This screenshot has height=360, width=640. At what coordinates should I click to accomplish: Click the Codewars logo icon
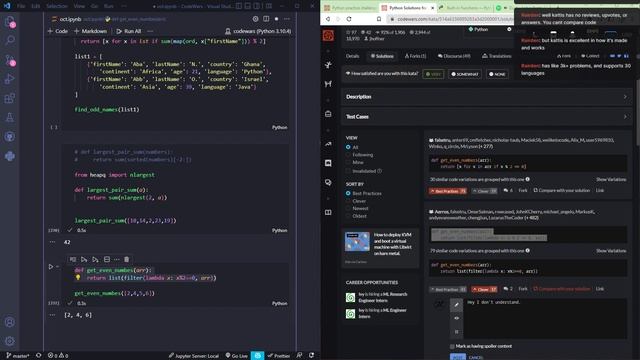328,36
